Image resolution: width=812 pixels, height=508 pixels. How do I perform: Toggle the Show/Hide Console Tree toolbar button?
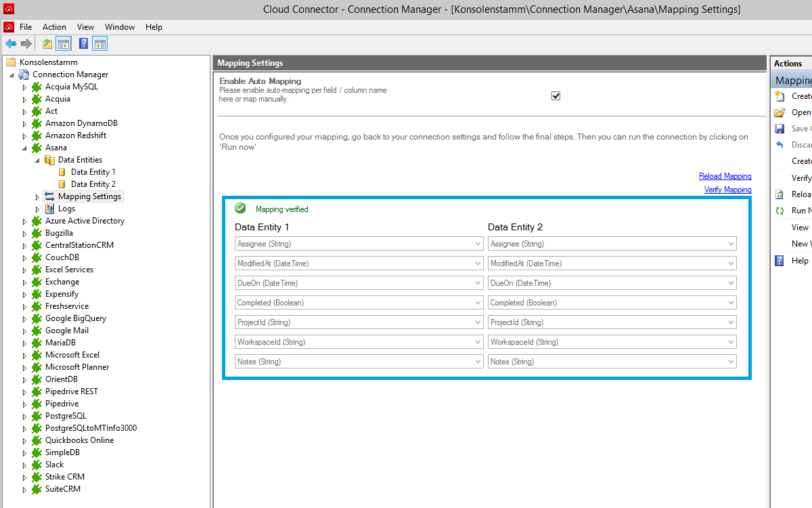[64, 44]
